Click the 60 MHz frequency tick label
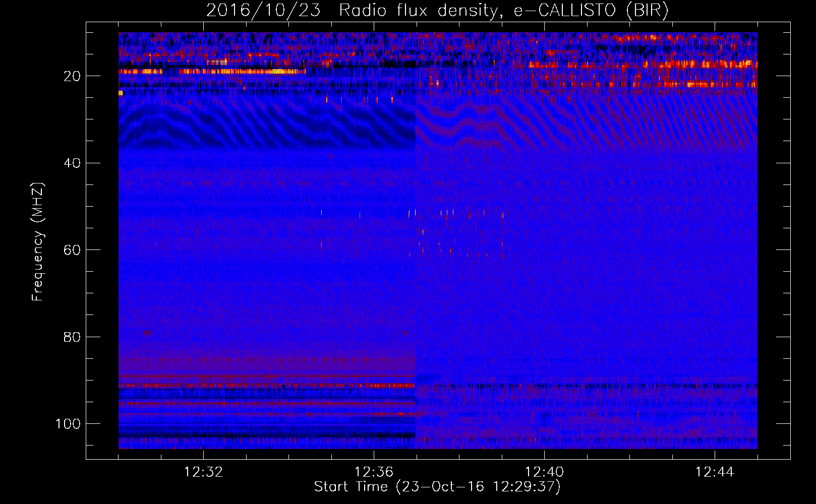Viewport: 816px width, 504px height. 72,250
